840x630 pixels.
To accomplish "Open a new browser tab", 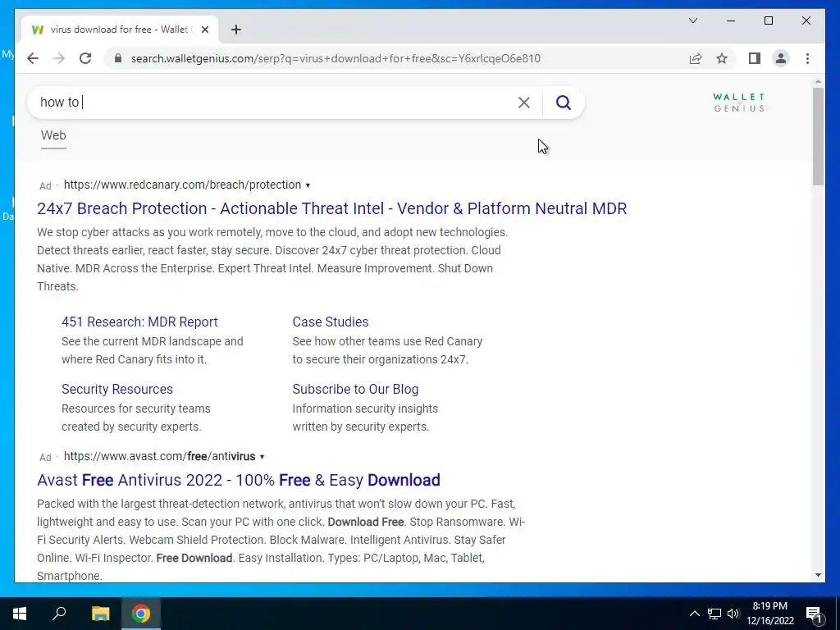I will (x=236, y=30).
